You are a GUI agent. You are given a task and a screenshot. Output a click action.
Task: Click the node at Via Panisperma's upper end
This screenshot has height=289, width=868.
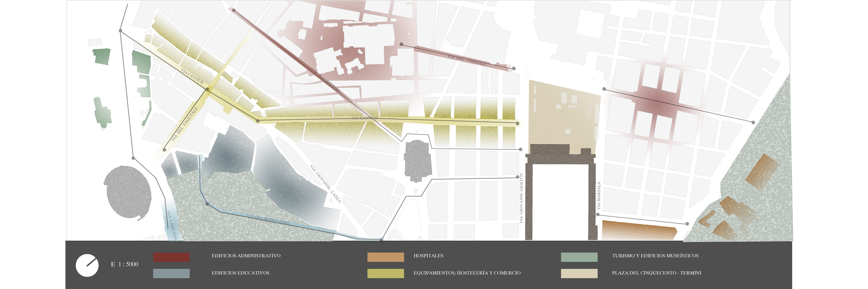pos(234,10)
